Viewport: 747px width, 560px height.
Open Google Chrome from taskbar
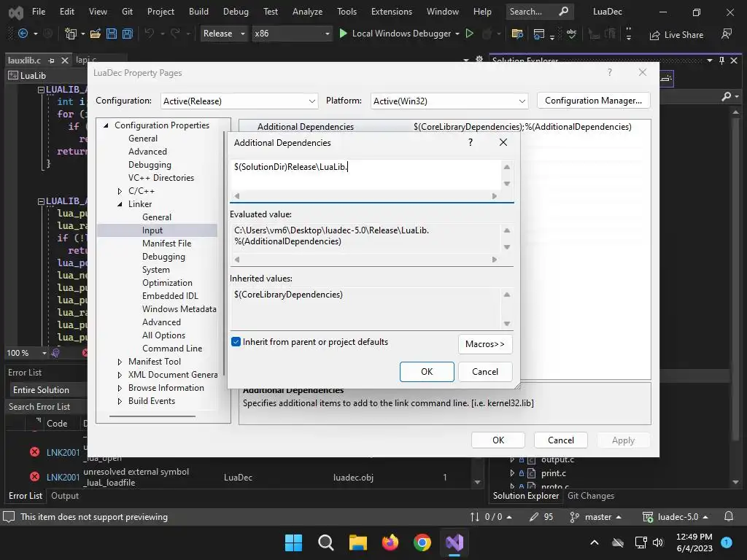coord(422,542)
